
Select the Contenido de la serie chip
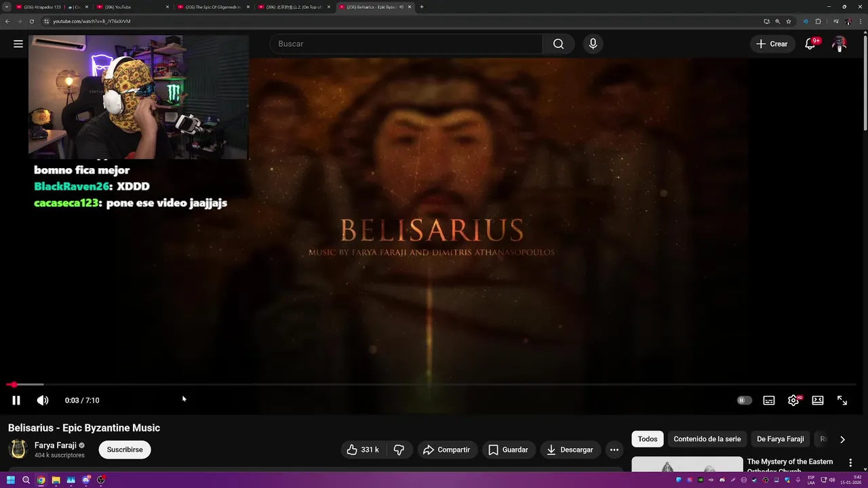pos(707,439)
